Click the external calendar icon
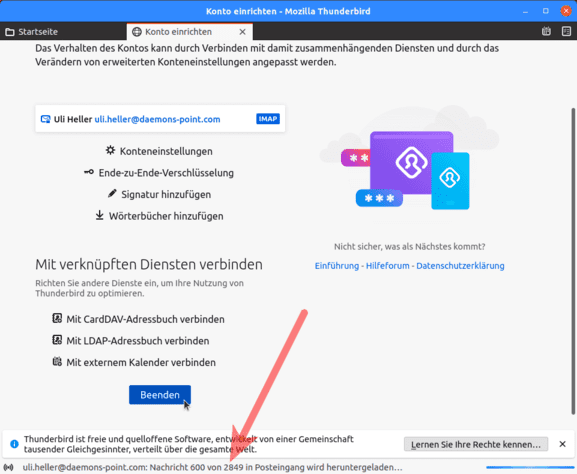Image resolution: width=577 pixels, height=474 pixels. 57,361
